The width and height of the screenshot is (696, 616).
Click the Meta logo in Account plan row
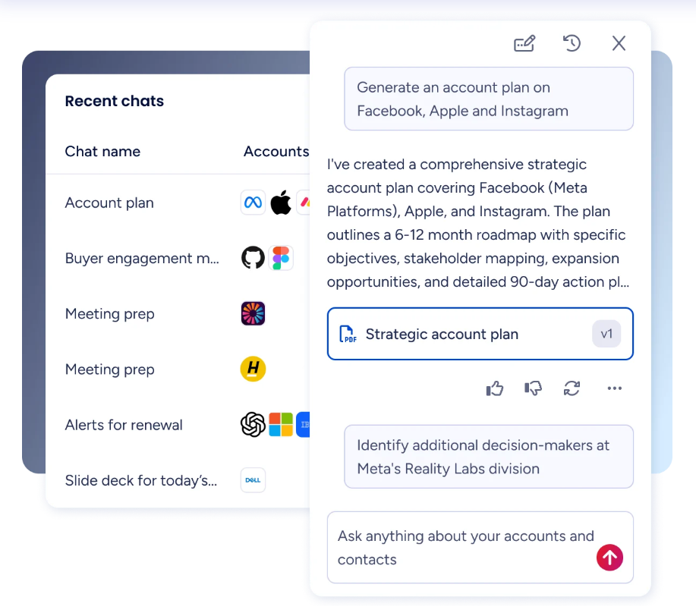253,203
